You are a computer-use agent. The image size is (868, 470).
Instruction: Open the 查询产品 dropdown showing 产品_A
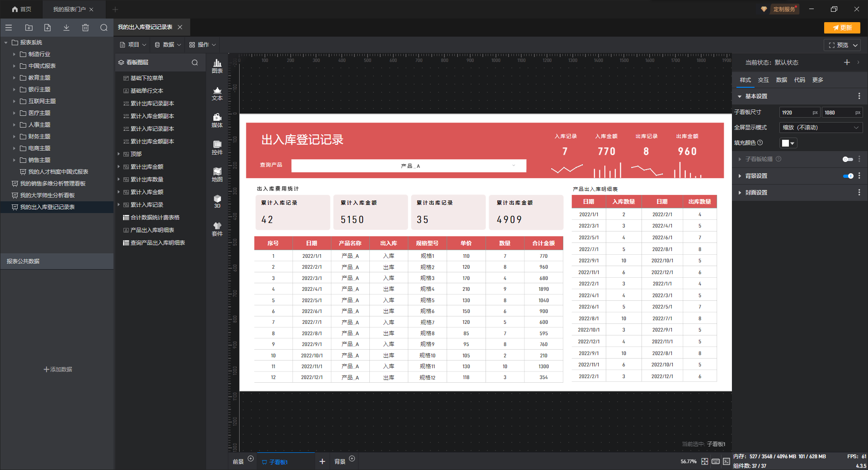[x=409, y=166]
